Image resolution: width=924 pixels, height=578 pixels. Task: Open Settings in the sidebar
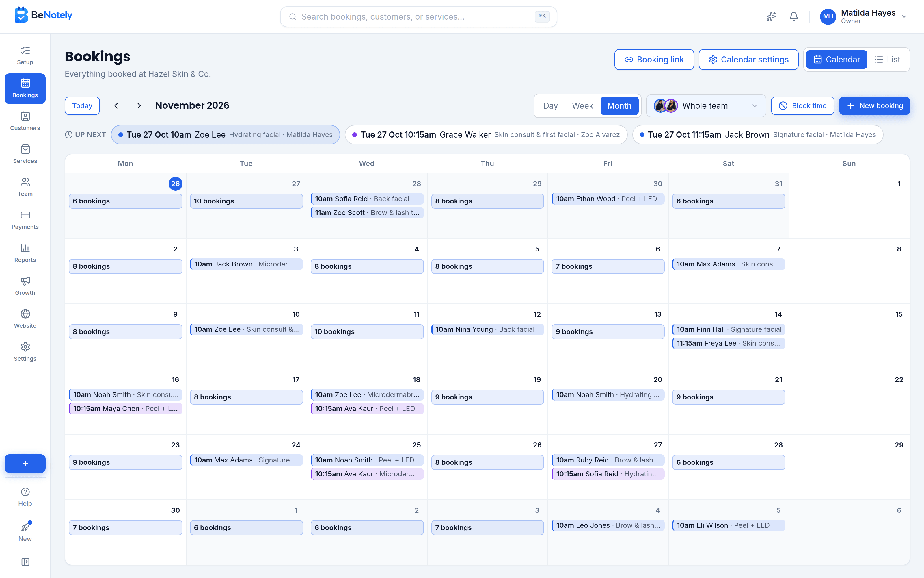coord(25,351)
